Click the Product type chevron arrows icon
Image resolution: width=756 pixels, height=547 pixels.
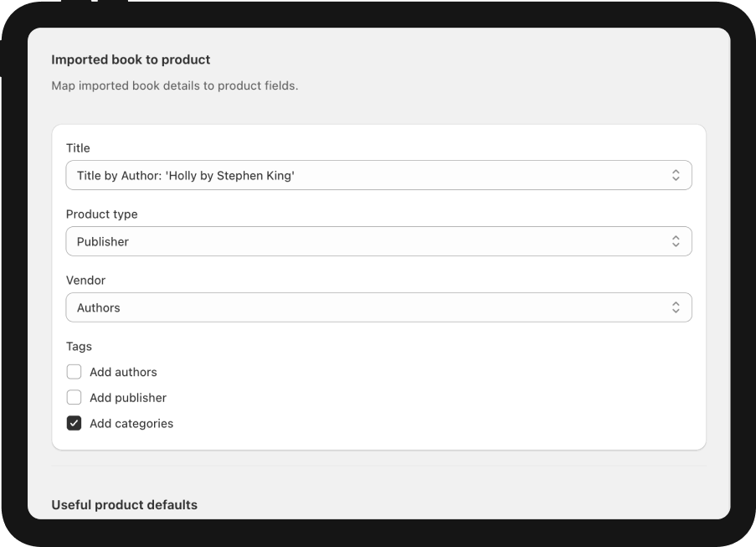tap(676, 241)
